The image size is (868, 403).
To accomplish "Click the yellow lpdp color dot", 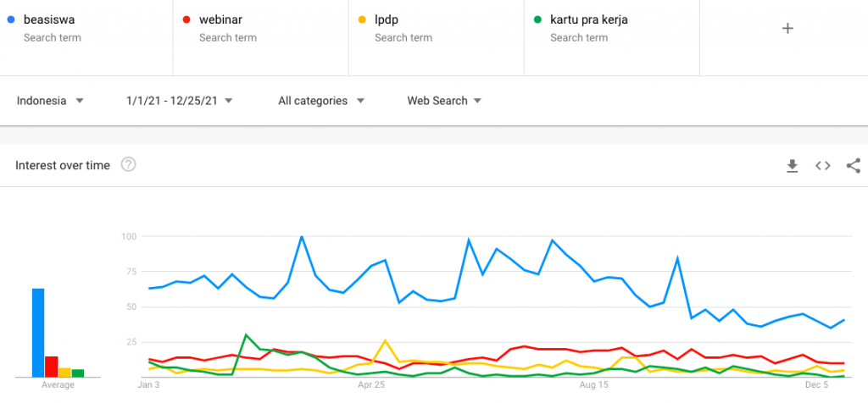I will [361, 19].
